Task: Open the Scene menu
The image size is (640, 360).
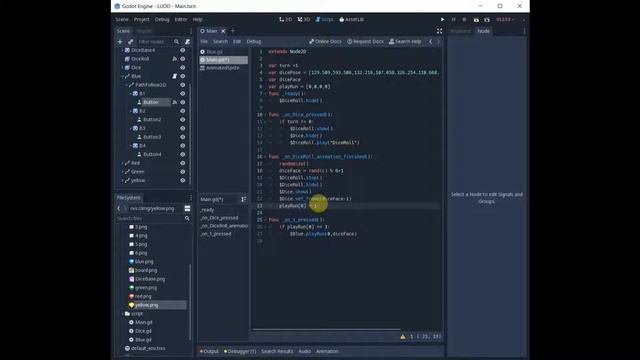Action: [x=122, y=20]
